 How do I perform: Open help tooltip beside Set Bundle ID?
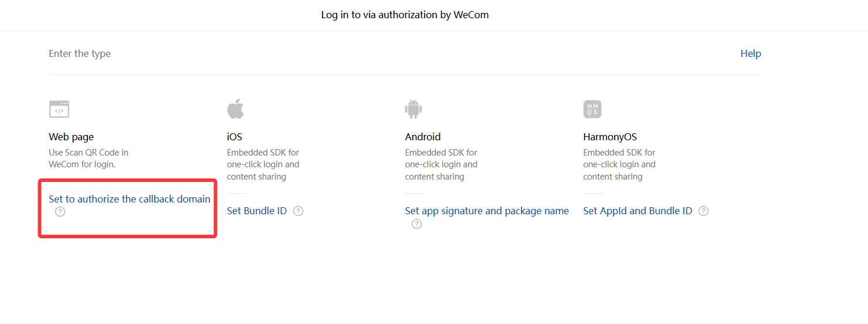(x=298, y=211)
